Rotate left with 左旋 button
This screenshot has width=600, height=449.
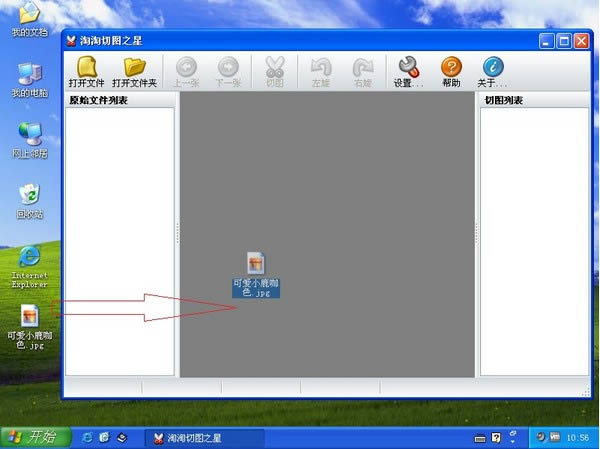[x=321, y=72]
